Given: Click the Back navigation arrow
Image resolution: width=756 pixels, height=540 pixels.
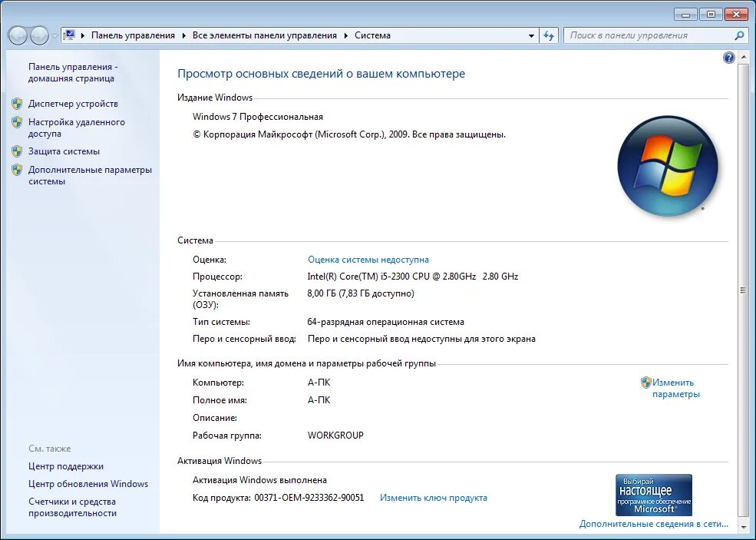Looking at the screenshot, I should click(18, 35).
